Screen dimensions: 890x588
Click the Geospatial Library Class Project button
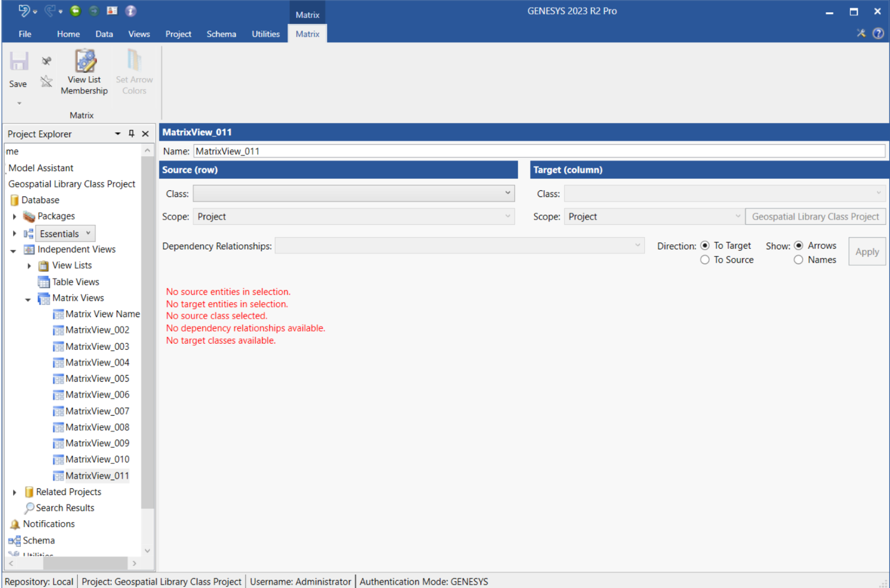tap(815, 216)
